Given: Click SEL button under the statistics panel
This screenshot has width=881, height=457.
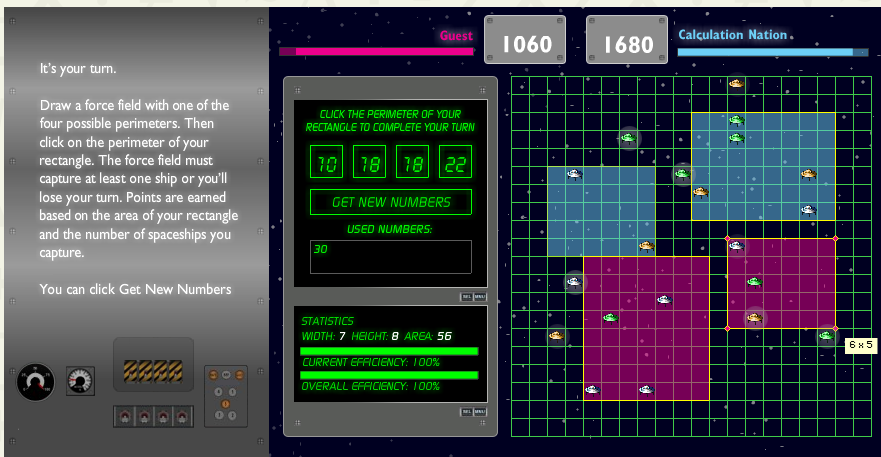Looking at the screenshot, I should point(466,412).
